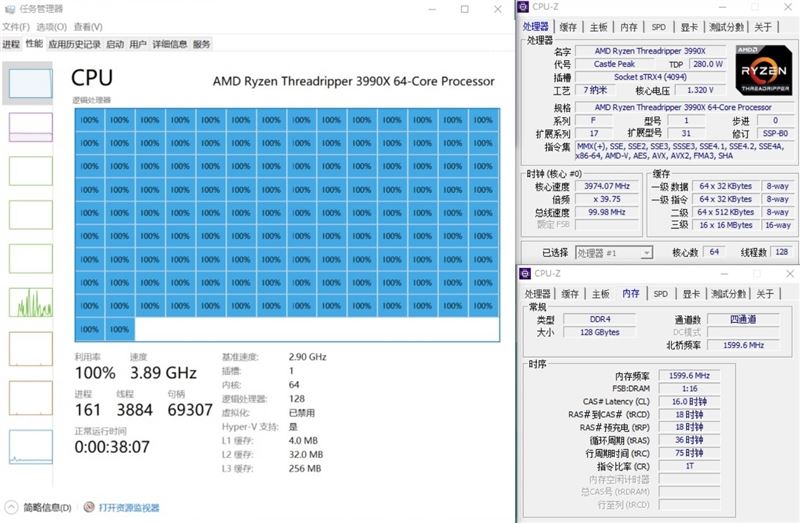Switch to 缓存 tab in upper CPU-Z

[568, 27]
